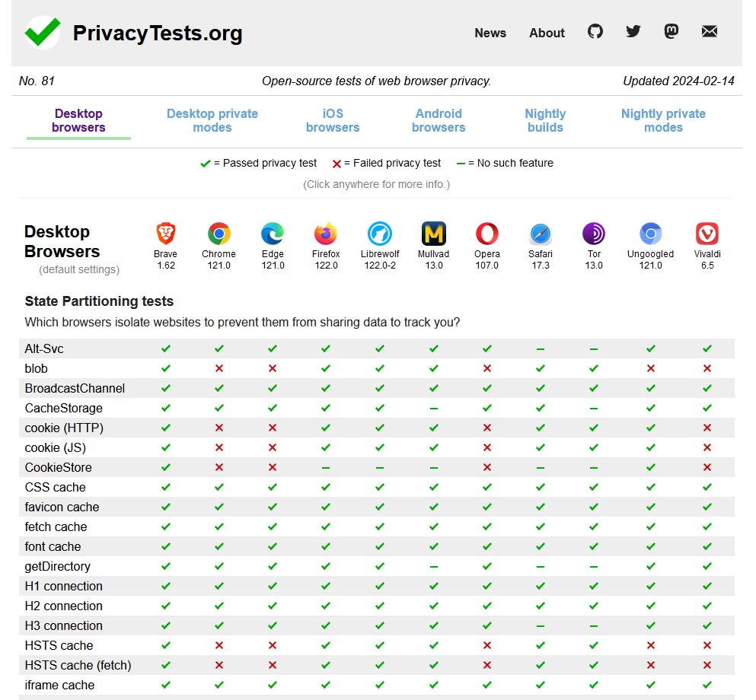The image size is (756, 700).
Task: Click the blob test row label
Action: [36, 368]
